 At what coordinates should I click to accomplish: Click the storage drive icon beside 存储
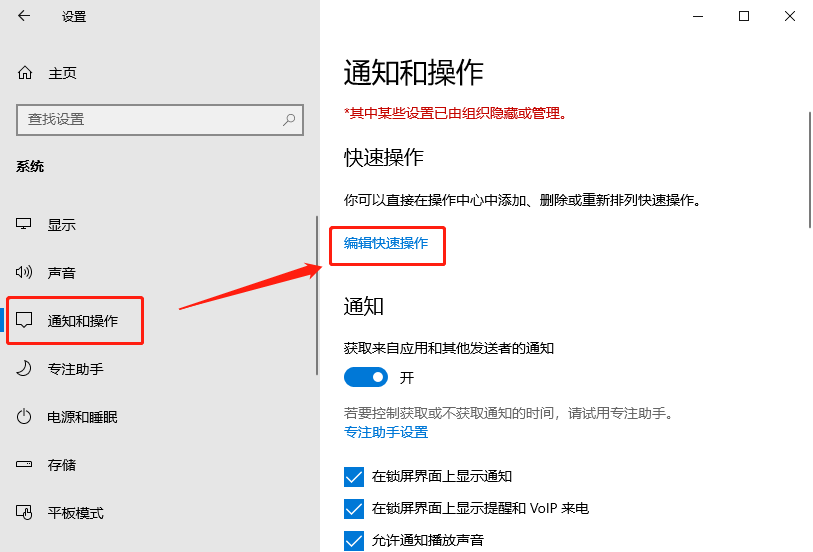[24, 464]
